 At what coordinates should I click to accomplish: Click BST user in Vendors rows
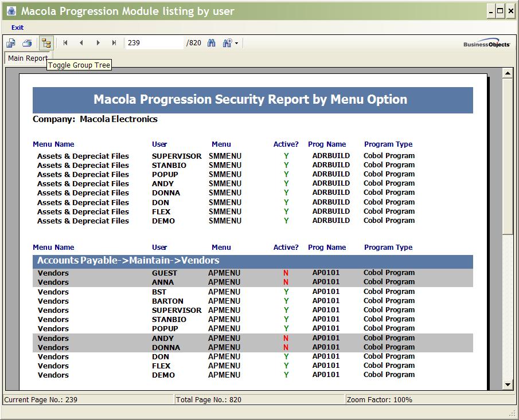(159, 292)
